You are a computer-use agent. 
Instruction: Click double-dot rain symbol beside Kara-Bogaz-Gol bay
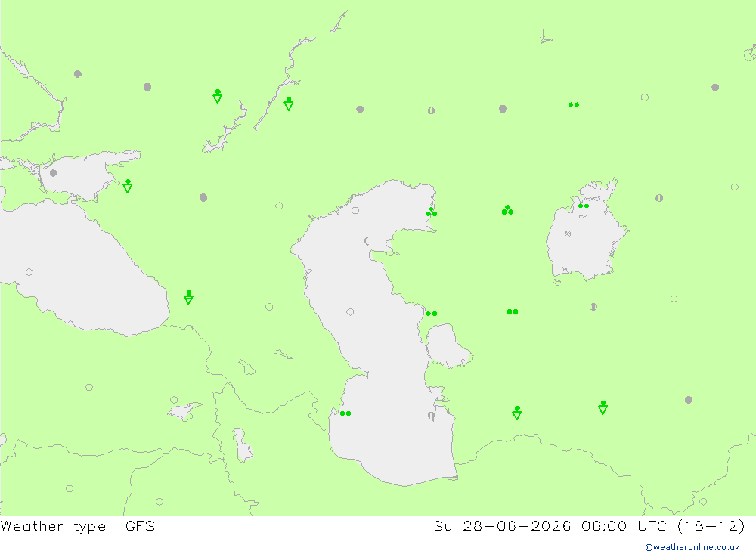coord(432,314)
